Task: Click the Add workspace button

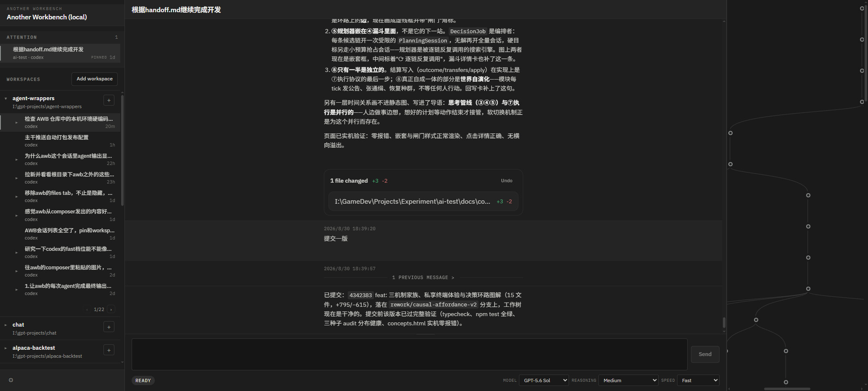Action: click(x=95, y=79)
